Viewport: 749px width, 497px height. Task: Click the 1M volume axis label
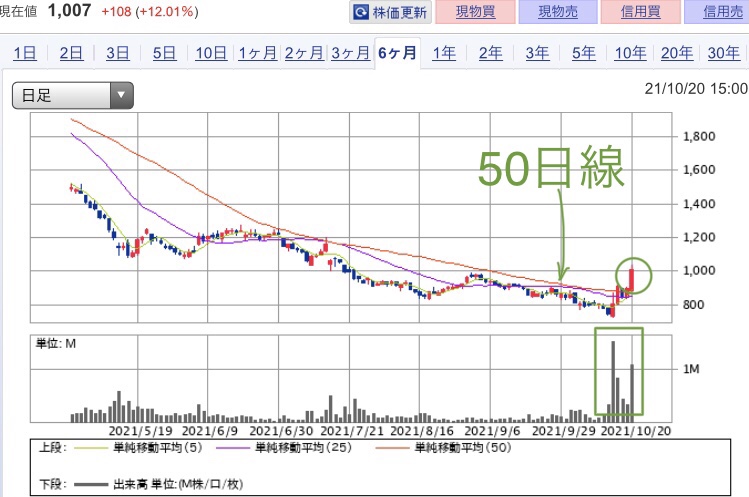point(691,369)
